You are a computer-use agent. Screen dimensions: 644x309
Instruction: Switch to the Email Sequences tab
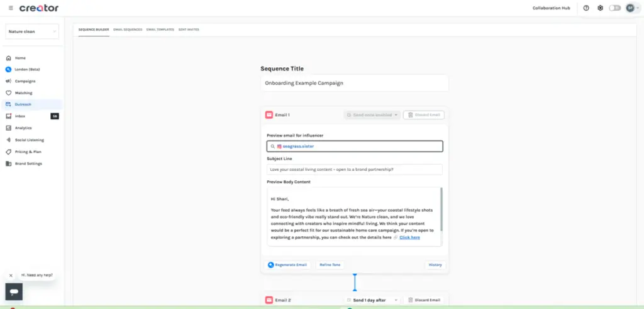coord(126,30)
